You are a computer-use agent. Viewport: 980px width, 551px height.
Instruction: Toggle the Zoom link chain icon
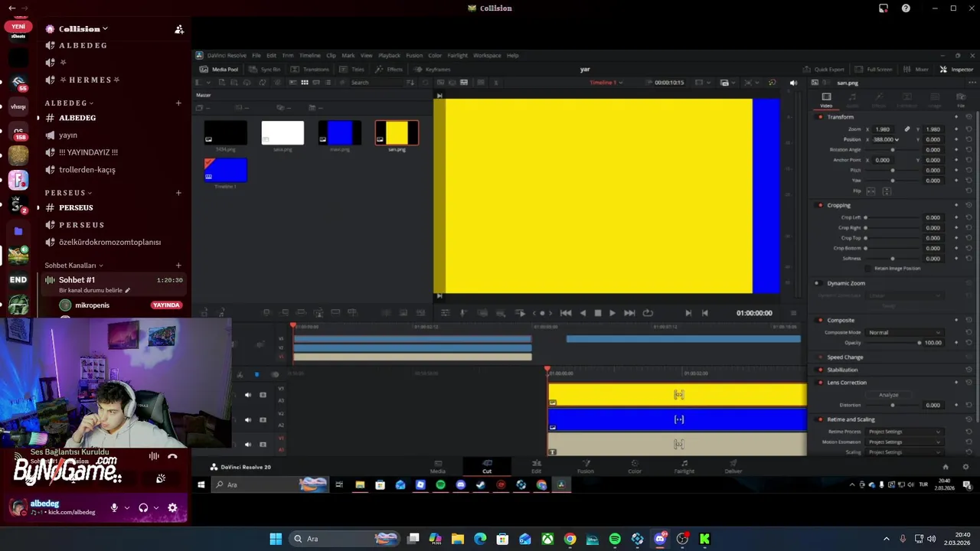tap(907, 129)
